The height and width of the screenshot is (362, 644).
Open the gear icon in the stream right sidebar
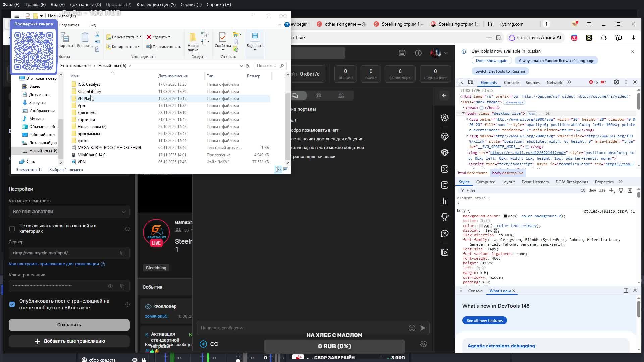(x=445, y=118)
